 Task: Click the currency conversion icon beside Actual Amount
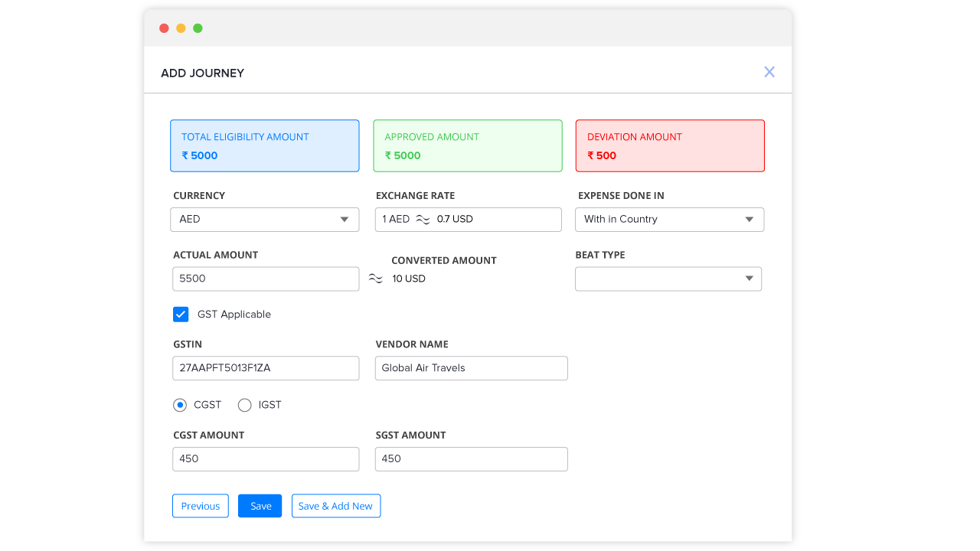point(374,279)
